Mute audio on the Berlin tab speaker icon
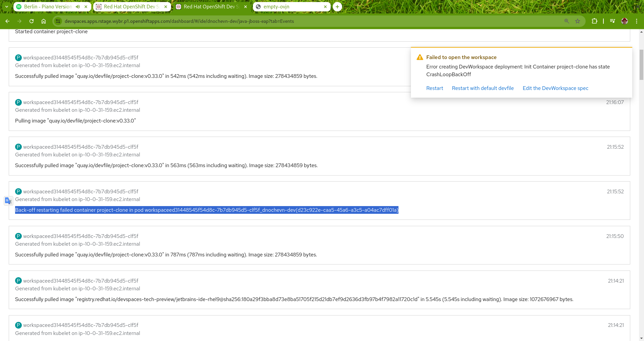This screenshot has width=644, height=341. tap(78, 7)
